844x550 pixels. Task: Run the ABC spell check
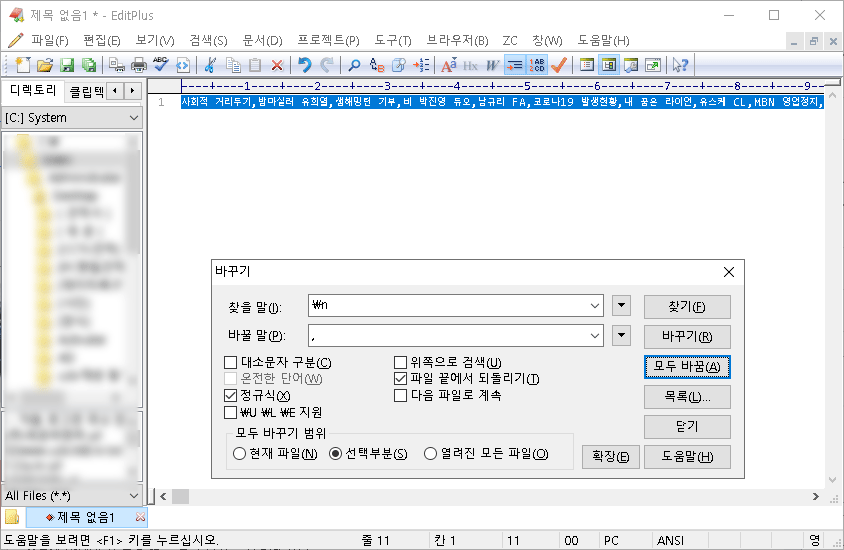point(160,65)
